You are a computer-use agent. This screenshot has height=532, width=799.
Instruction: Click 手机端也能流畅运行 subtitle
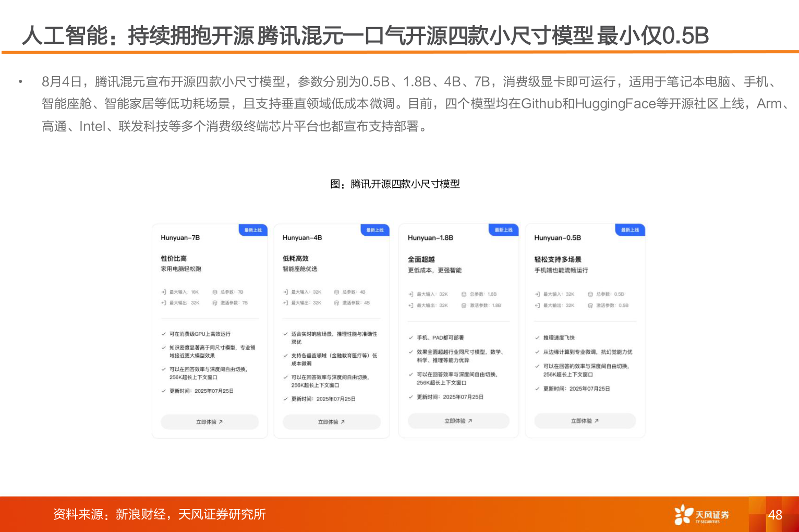click(561, 271)
